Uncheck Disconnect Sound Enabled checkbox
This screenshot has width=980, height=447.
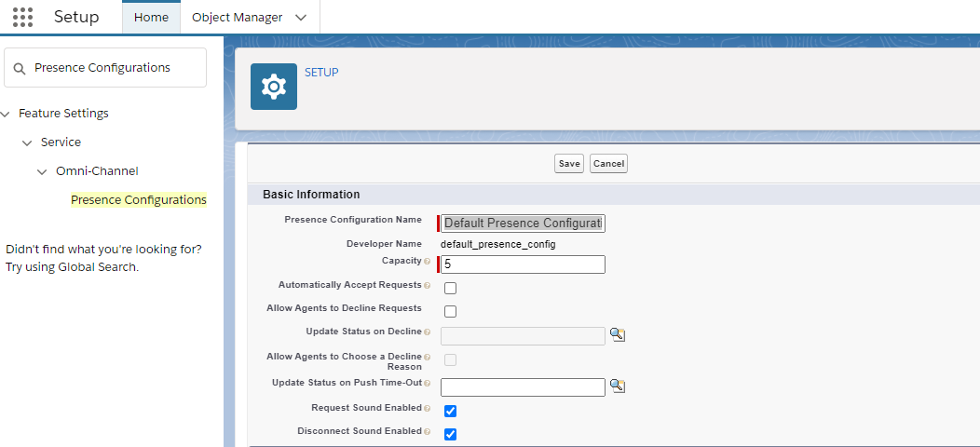450,434
